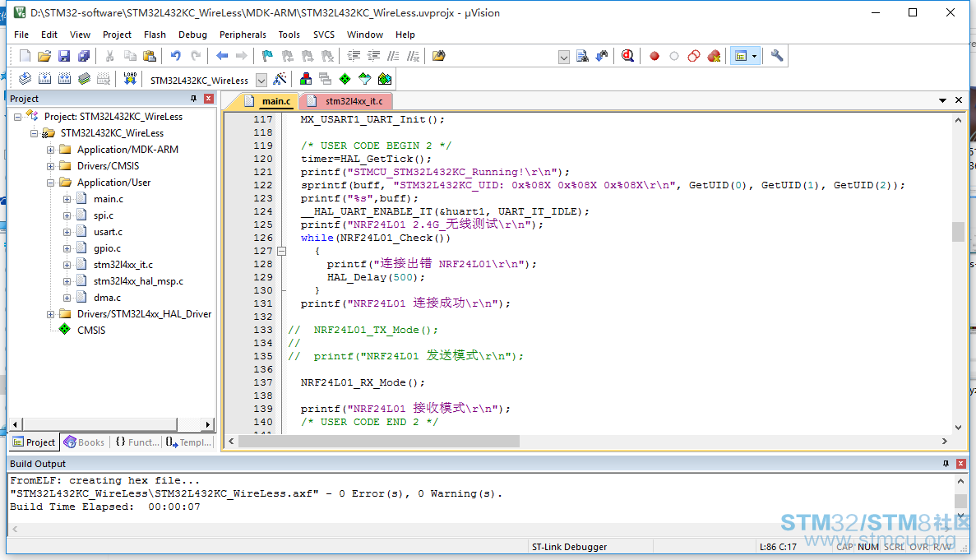
Task: Switch to the stm32l4xx_it.c tab
Action: pyautogui.click(x=349, y=101)
